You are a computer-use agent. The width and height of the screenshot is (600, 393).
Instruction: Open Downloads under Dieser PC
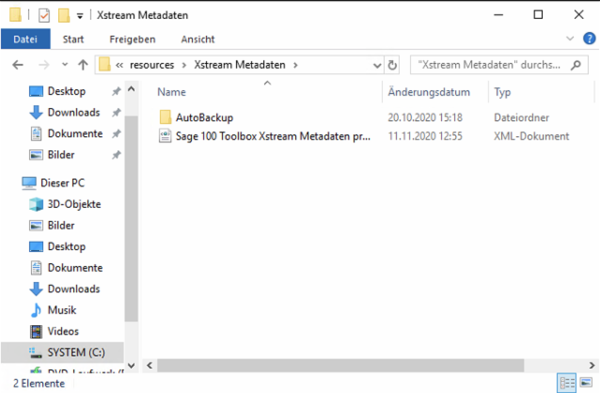pos(74,289)
